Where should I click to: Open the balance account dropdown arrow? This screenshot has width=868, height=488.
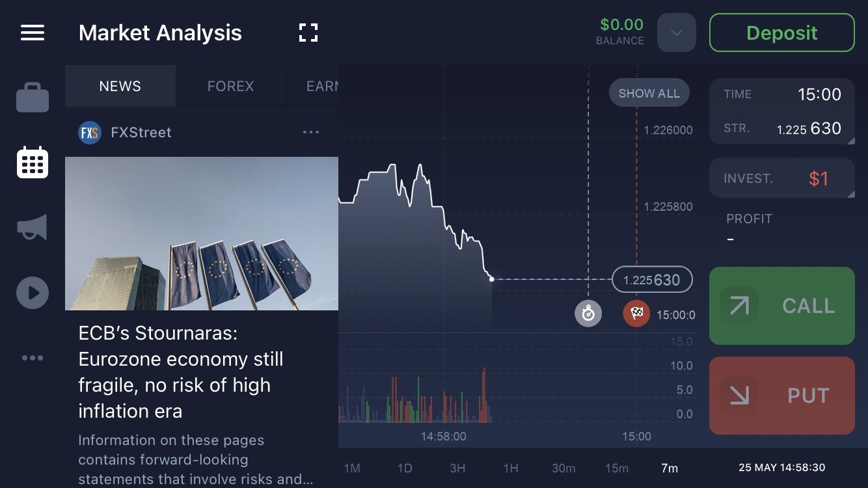point(677,33)
